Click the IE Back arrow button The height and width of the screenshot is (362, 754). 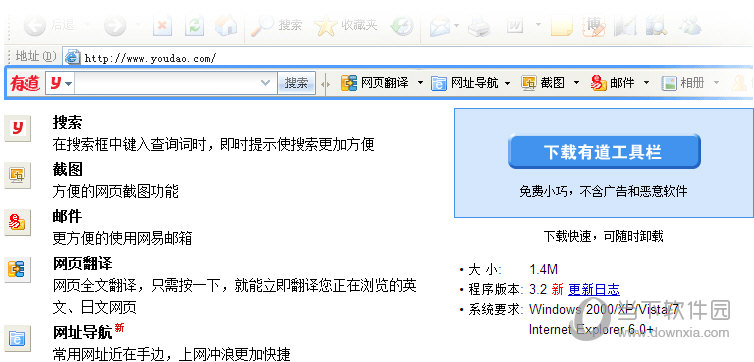(x=35, y=26)
